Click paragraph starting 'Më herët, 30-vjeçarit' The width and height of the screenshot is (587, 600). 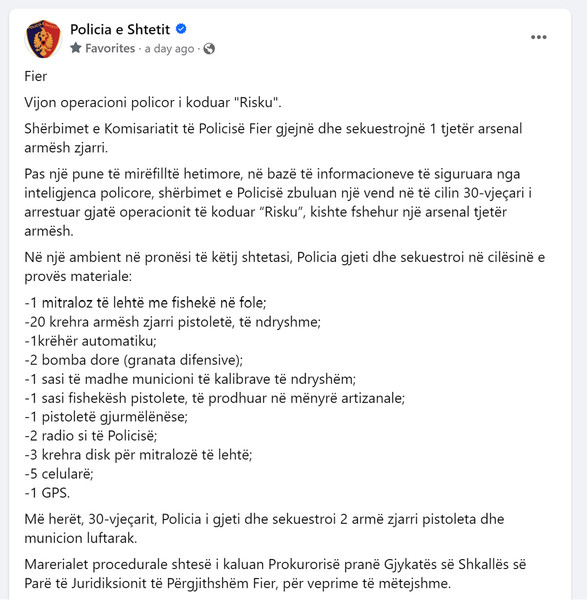tap(264, 528)
